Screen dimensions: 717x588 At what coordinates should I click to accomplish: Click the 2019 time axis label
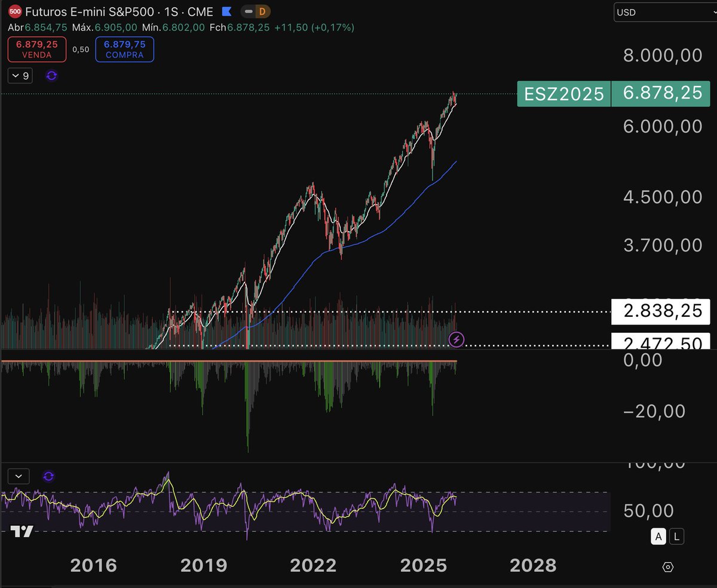204,565
